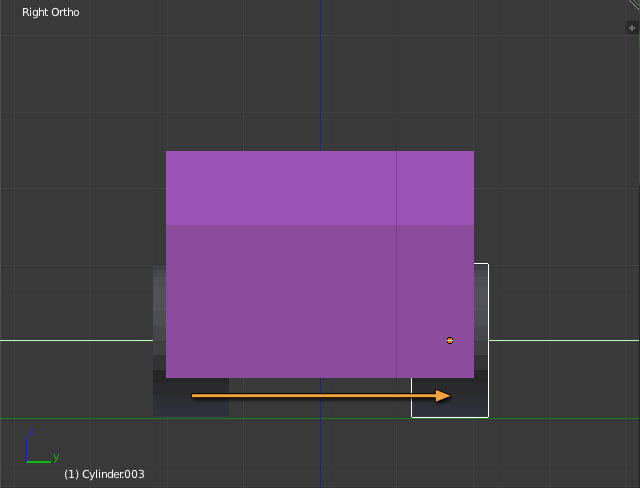Screen dimensions: 640x488
Task: Select the darker lower face of purple box
Action: tap(280, 300)
